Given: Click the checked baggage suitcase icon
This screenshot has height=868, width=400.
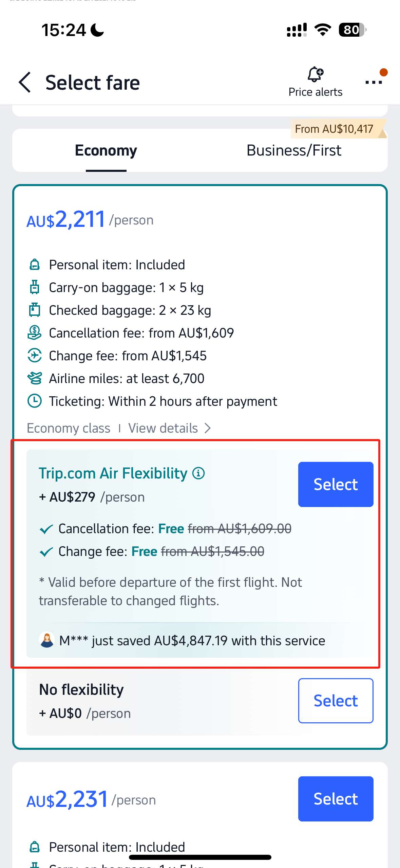Looking at the screenshot, I should click(x=34, y=310).
